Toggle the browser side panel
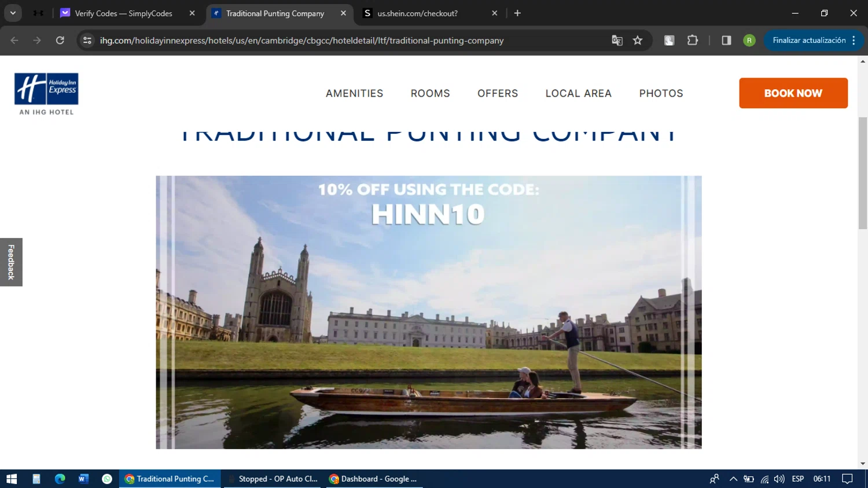This screenshot has height=488, width=868. point(726,41)
